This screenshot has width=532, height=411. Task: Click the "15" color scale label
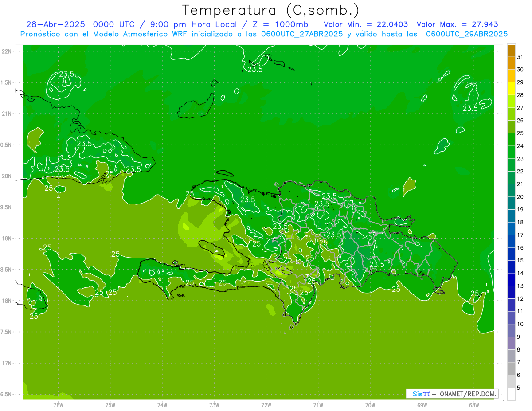click(x=520, y=260)
